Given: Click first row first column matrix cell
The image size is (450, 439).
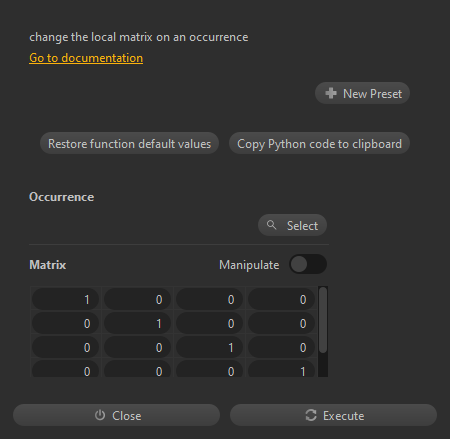Looking at the screenshot, I should point(65,299).
